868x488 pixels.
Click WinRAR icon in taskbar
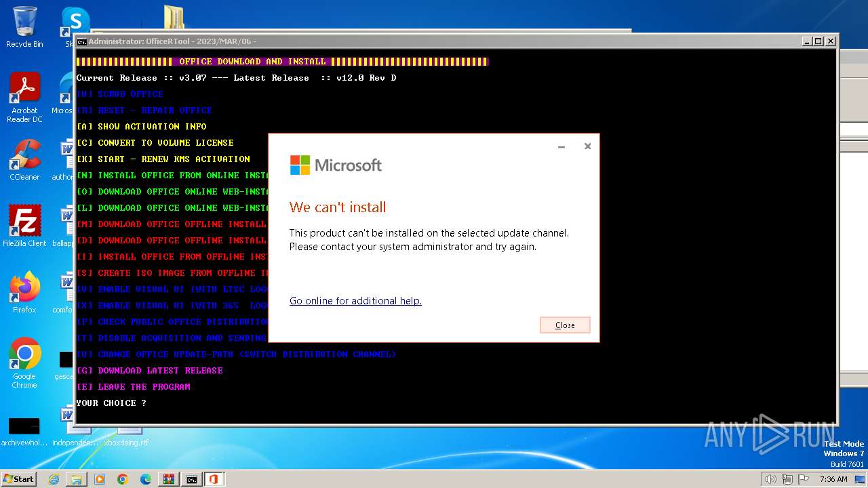pos(169,479)
